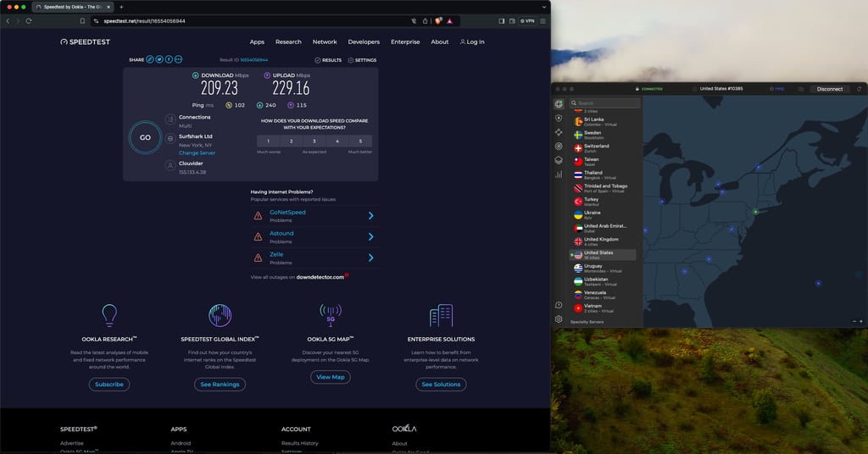Copy the result link via share link icon
Screen dimensions: 868x454
(x=150, y=59)
